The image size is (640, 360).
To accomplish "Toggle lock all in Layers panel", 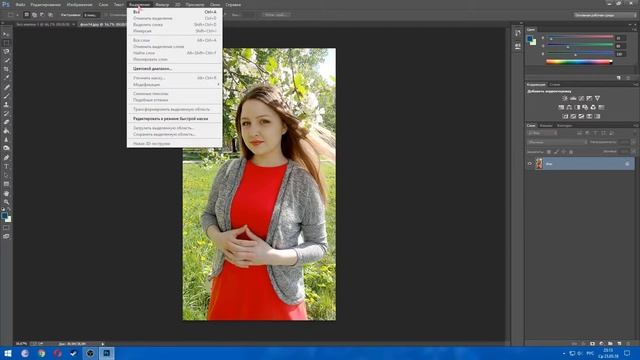I will [571, 152].
